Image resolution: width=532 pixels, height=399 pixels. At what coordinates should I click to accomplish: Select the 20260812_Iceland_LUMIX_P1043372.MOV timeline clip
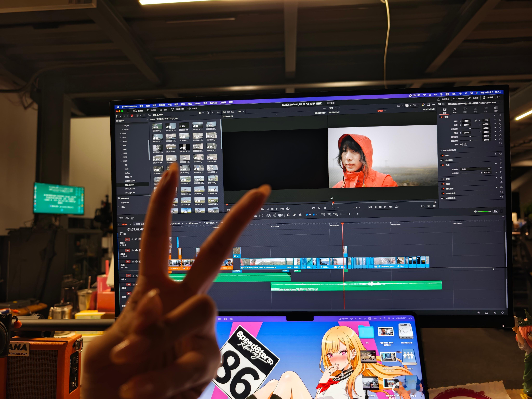click(263, 263)
